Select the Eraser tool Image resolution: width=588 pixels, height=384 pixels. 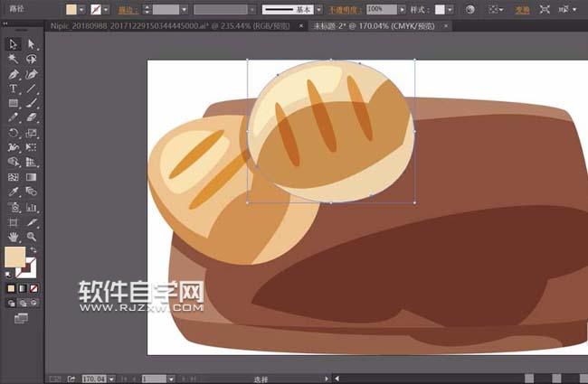point(31,117)
